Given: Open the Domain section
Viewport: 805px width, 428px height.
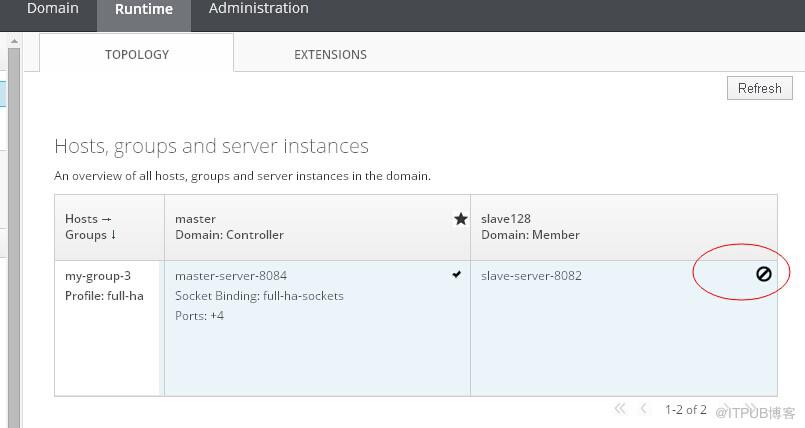Looking at the screenshot, I should pyautogui.click(x=53, y=9).
